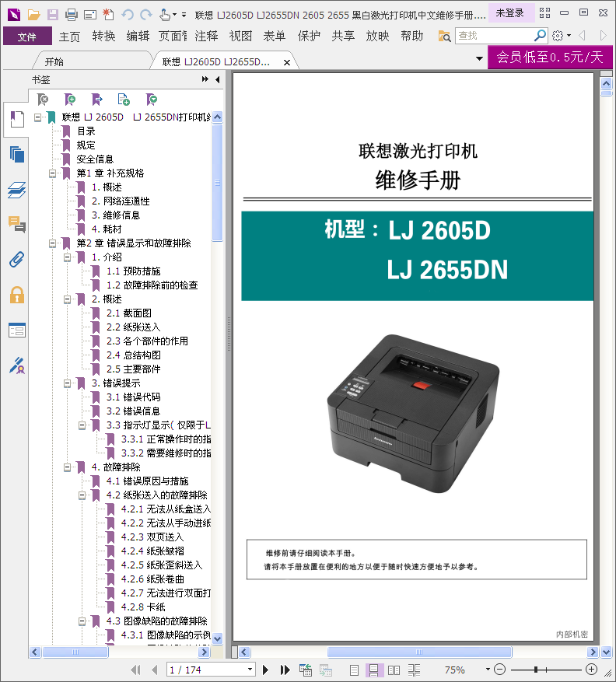The image size is (616, 682).
Task: Click the hand touch mode icon
Action: coord(165,15)
